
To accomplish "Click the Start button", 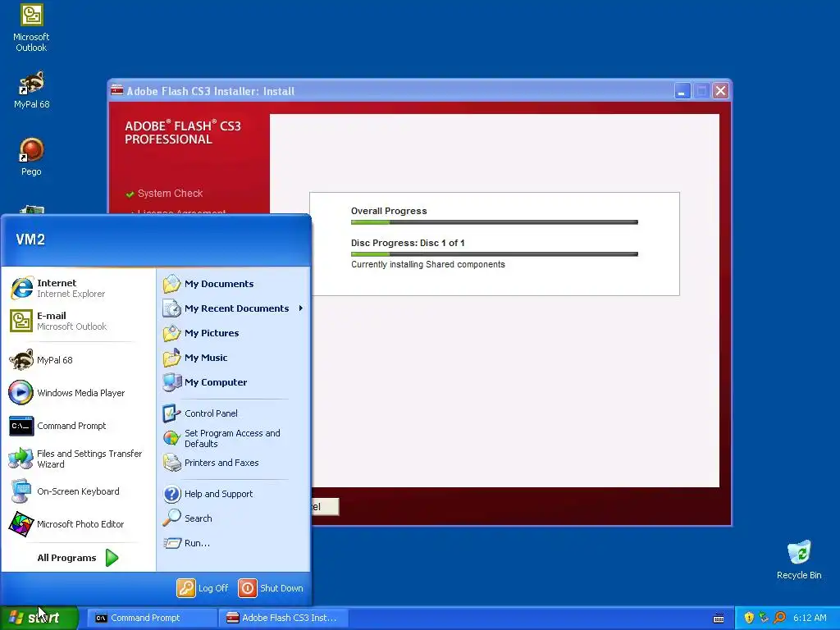I will [39, 618].
